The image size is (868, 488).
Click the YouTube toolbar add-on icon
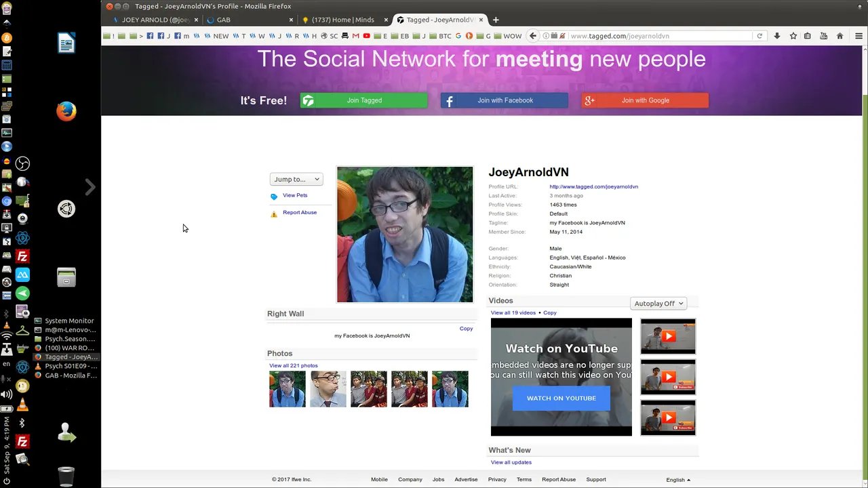pyautogui.click(x=823, y=36)
